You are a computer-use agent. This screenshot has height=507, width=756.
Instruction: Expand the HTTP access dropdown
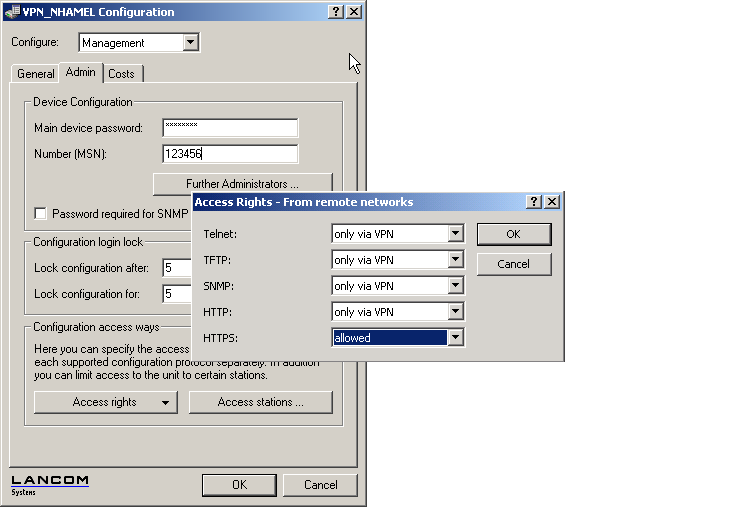[x=456, y=312]
